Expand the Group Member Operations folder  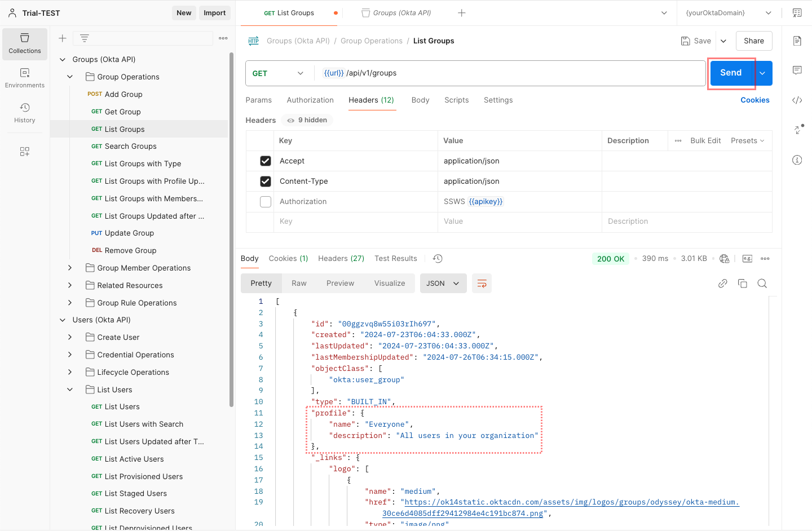click(x=70, y=268)
